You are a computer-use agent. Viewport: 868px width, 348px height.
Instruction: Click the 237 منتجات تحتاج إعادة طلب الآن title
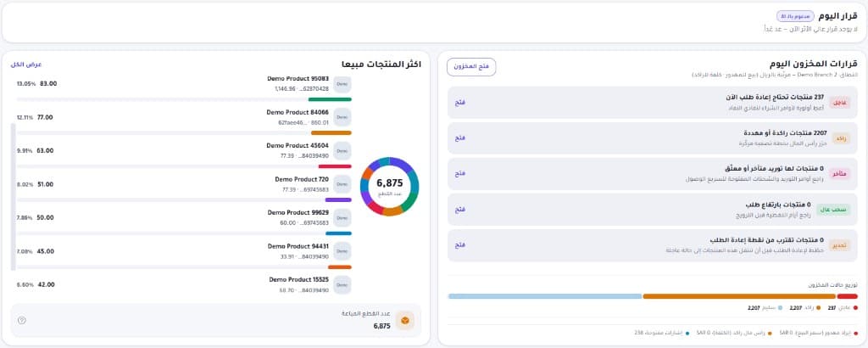(x=775, y=97)
